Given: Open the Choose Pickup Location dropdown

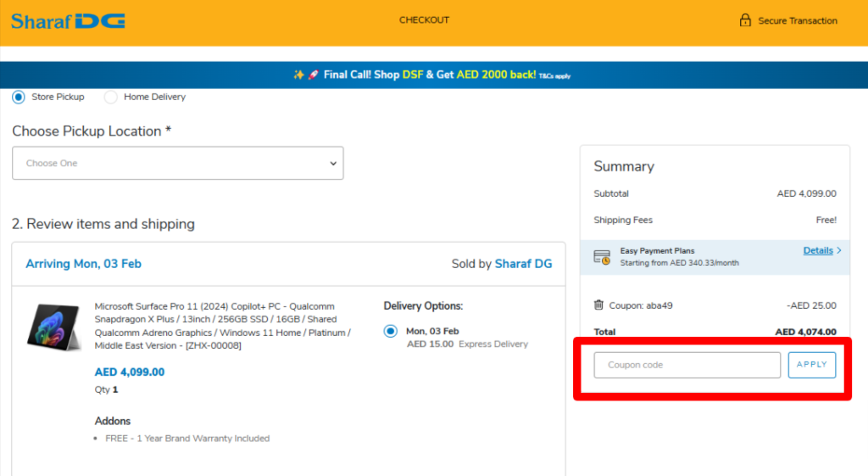Looking at the screenshot, I should (178, 163).
